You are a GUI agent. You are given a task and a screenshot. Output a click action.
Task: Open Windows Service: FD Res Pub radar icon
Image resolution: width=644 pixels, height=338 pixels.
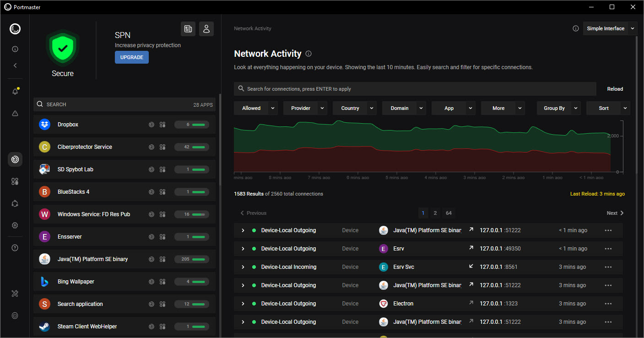152,214
